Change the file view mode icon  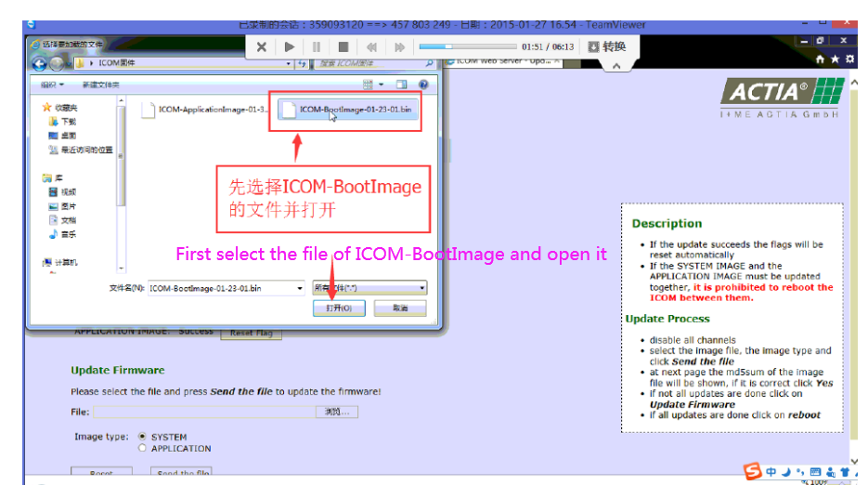pyautogui.click(x=368, y=85)
